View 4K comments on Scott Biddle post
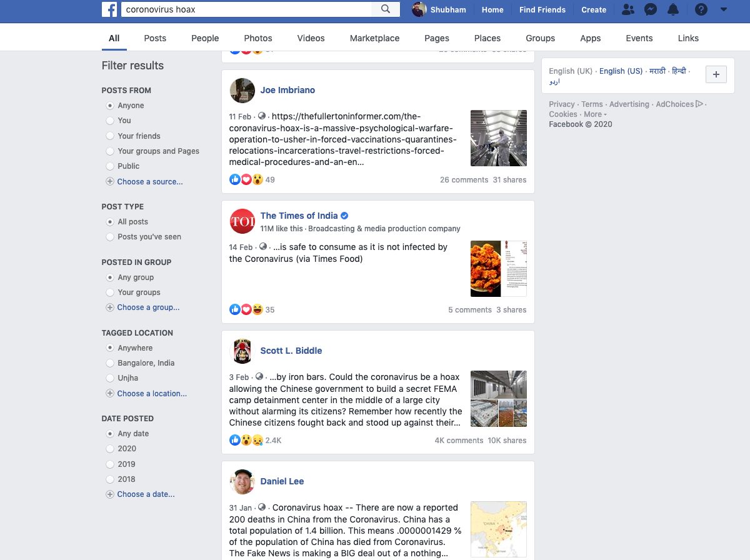 click(x=459, y=441)
